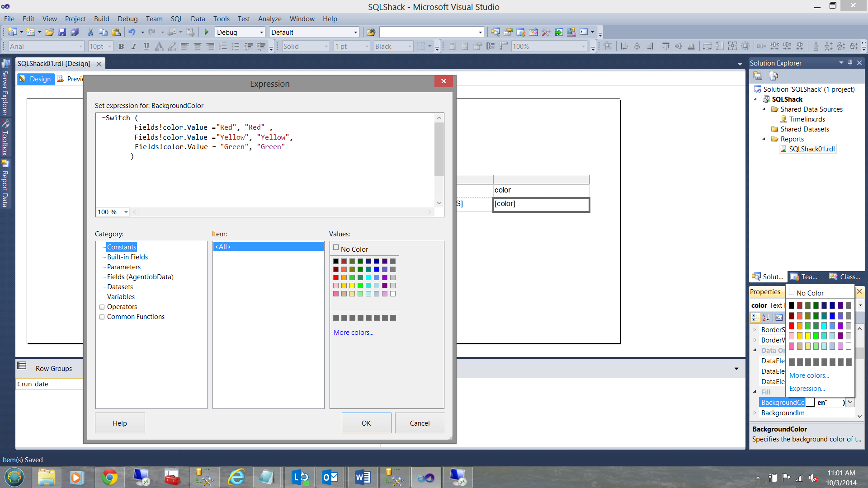The image size is (868, 488).
Task: Select Built-in Fields in Category tree
Action: [x=127, y=257]
